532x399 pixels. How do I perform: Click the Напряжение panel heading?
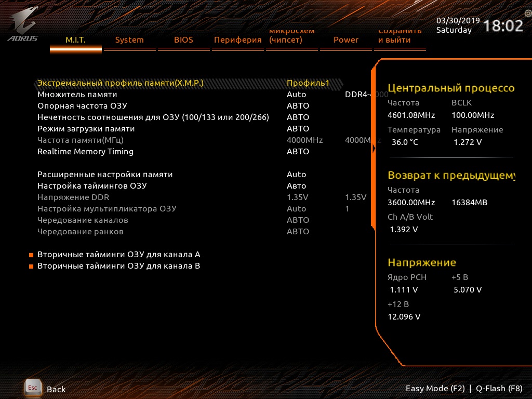(x=422, y=262)
